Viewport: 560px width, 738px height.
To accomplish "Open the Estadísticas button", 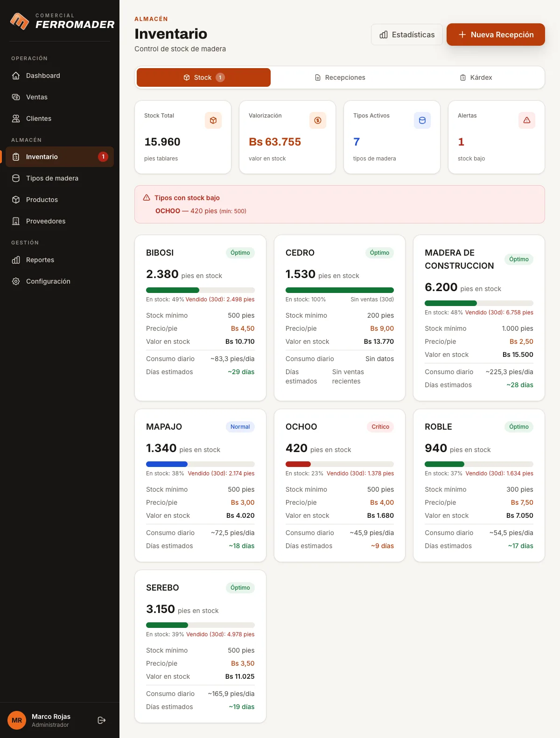I will coord(407,35).
